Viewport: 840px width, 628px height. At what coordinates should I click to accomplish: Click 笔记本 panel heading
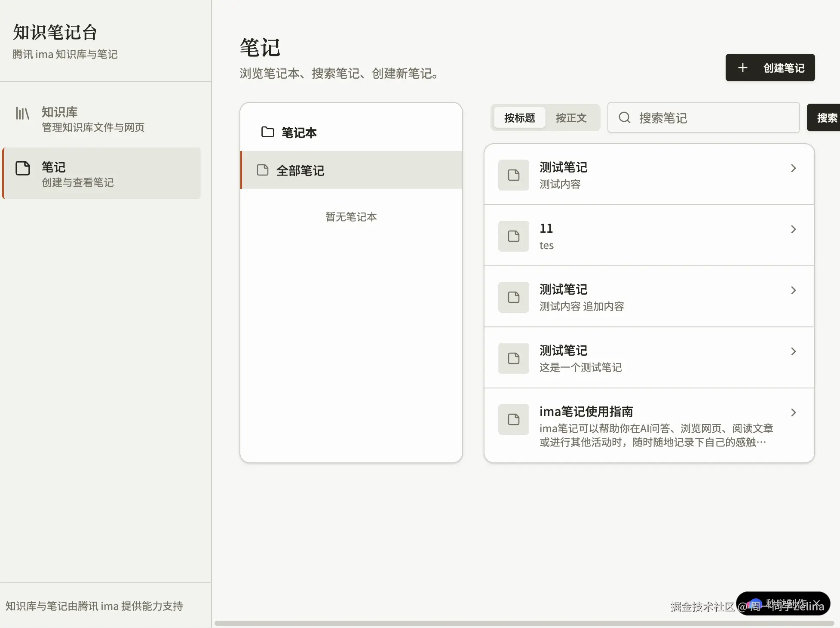299,132
